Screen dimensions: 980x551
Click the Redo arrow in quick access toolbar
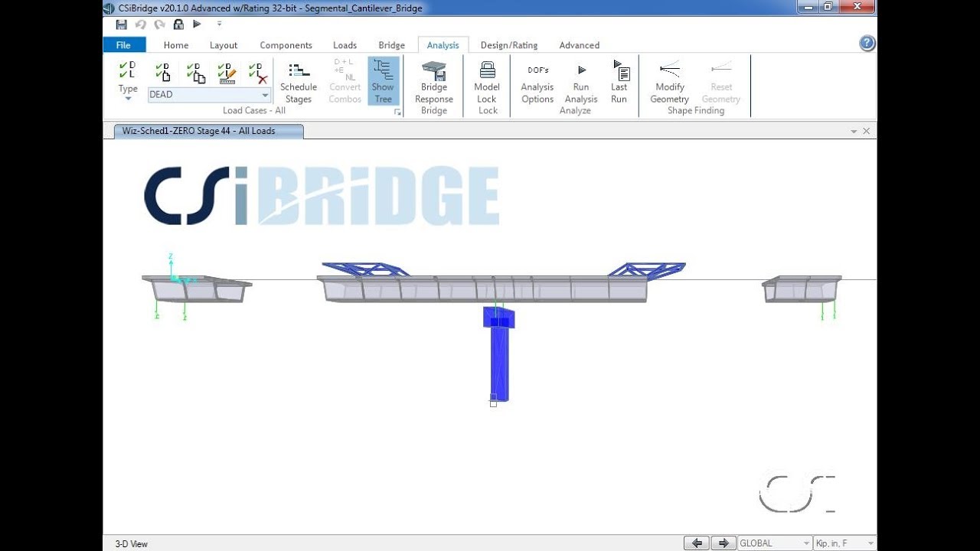tap(159, 24)
